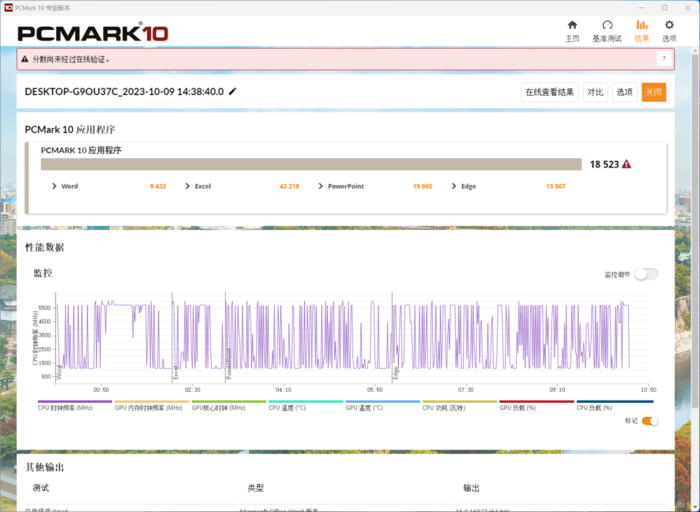Maximize the PCMark 10 window
The image size is (700, 512).
click(665, 8)
